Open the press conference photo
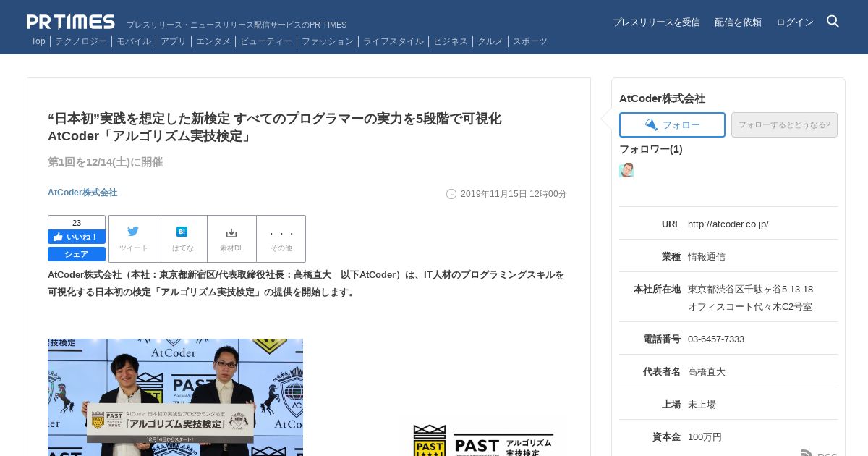 coord(175,397)
